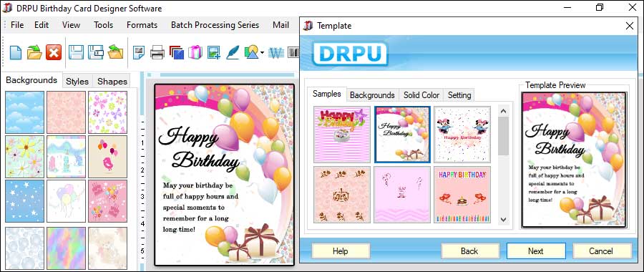Click the samples list scroll up arrow

point(504,110)
